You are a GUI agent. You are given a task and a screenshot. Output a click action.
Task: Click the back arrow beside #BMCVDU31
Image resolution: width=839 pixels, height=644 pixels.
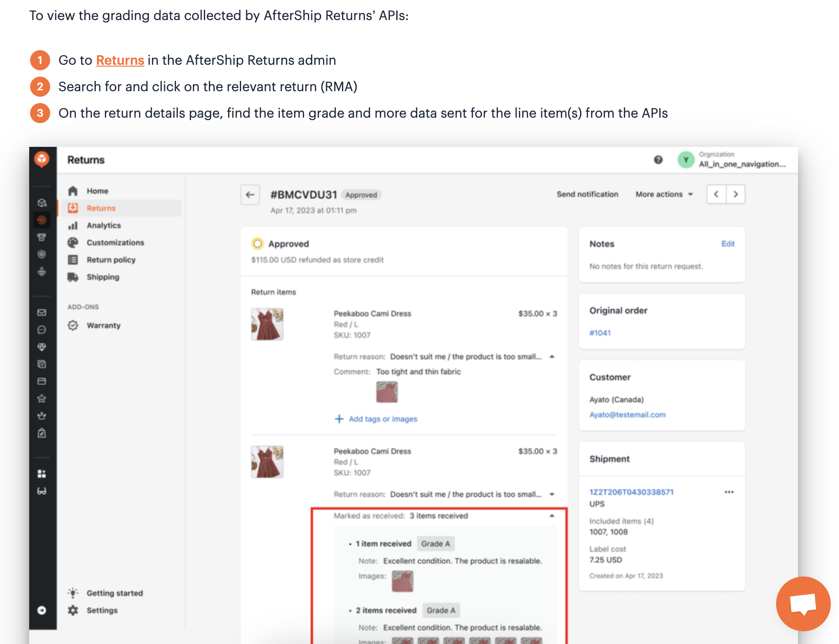coord(250,195)
